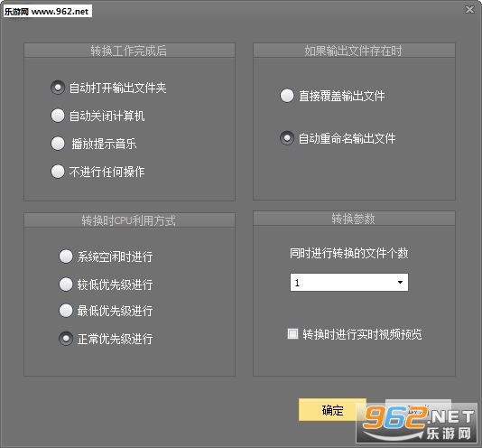Screen dimensions: 482x448
Task: Click the cancel button right of 确定
Action: (x=418, y=410)
